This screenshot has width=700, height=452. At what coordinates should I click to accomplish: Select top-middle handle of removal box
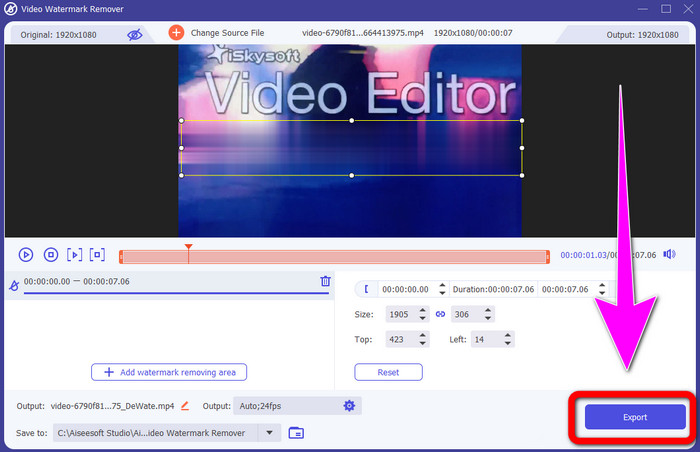[x=352, y=121]
